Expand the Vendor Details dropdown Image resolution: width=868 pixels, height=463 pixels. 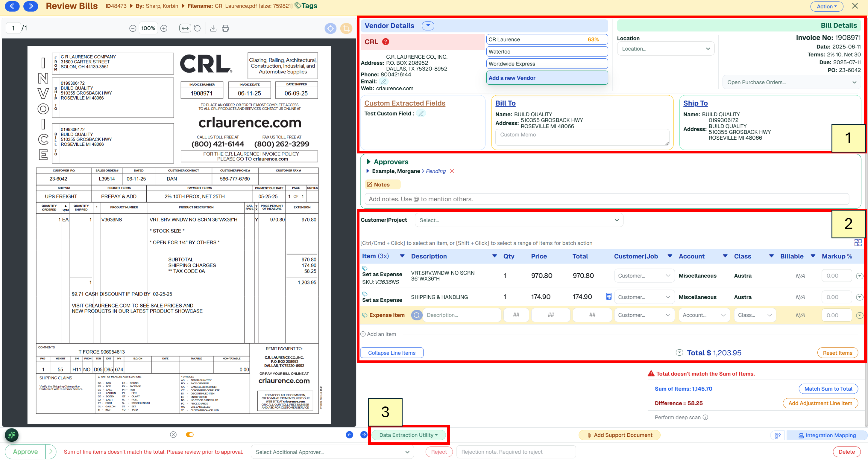point(428,26)
